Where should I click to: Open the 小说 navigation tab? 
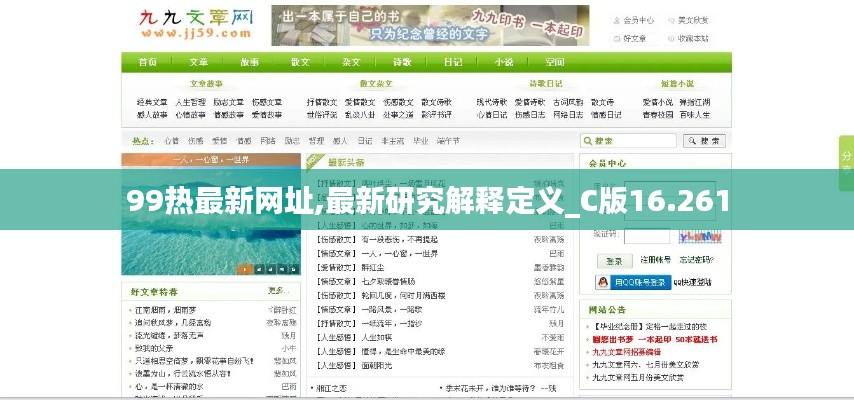tap(504, 62)
